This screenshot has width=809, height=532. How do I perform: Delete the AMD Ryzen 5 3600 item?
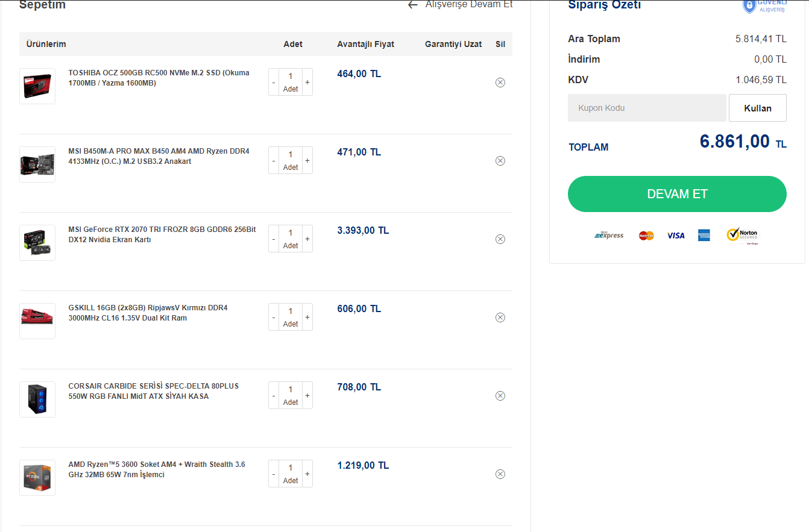[x=500, y=474]
